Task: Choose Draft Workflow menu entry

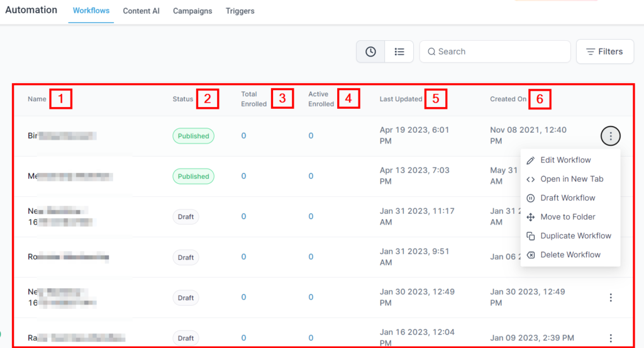Action: click(x=570, y=198)
